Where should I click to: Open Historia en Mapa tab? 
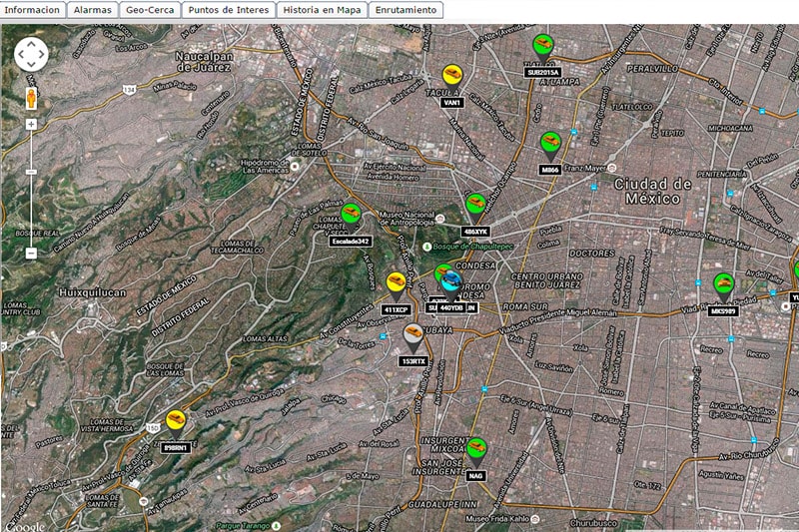click(322, 10)
